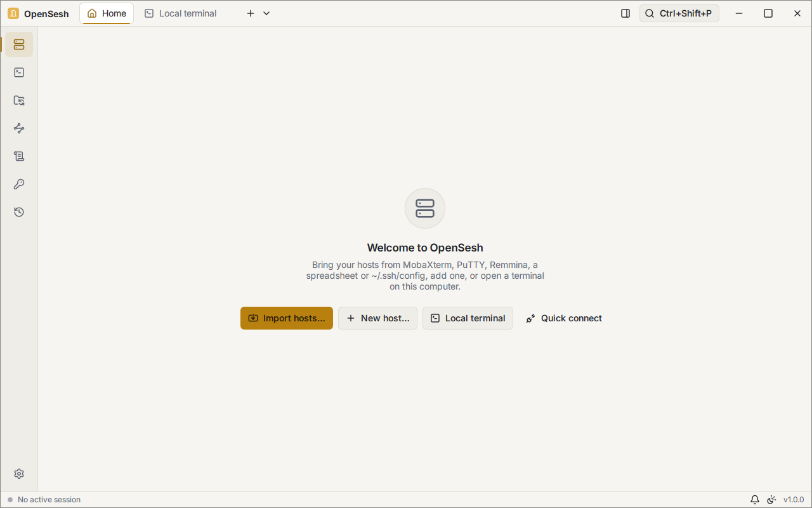The height and width of the screenshot is (508, 812).
Task: Toggle the light/dark theme icon
Action: pyautogui.click(x=771, y=500)
